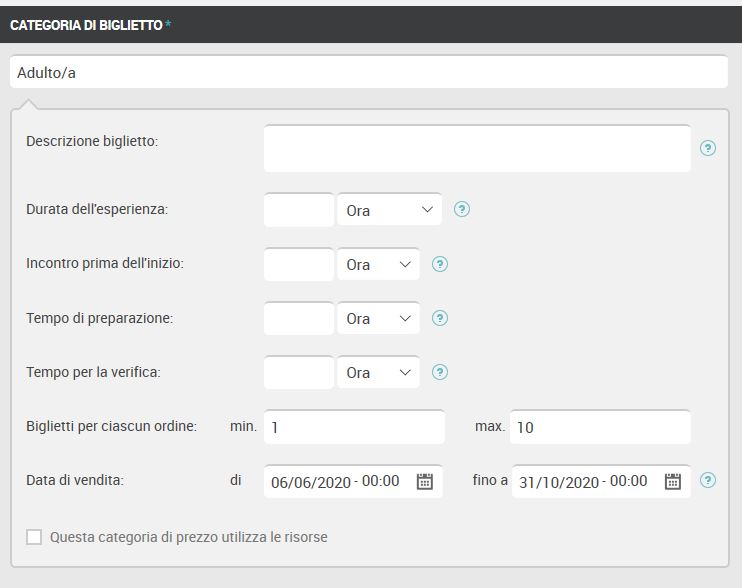
Task: Click the Tempo di preparazione number field
Action: point(299,318)
